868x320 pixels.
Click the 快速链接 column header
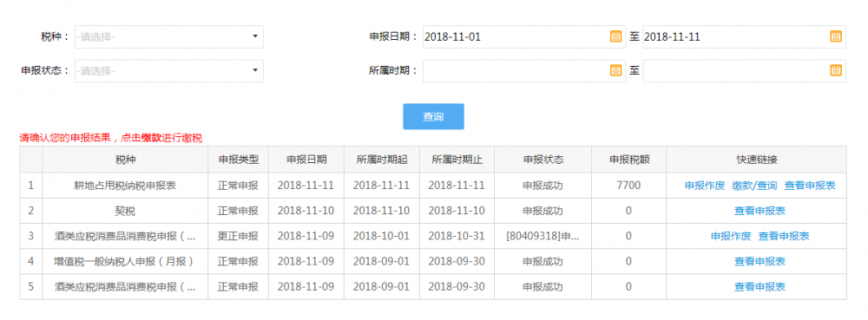coord(757,160)
